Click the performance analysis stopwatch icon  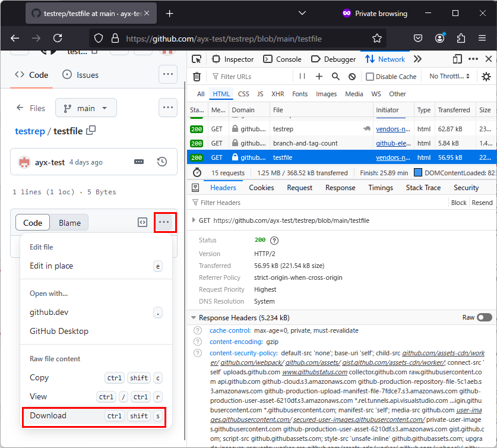197,173
